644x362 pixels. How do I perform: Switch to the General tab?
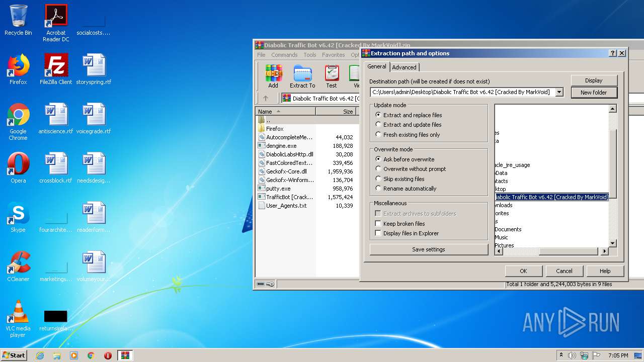[x=377, y=66]
